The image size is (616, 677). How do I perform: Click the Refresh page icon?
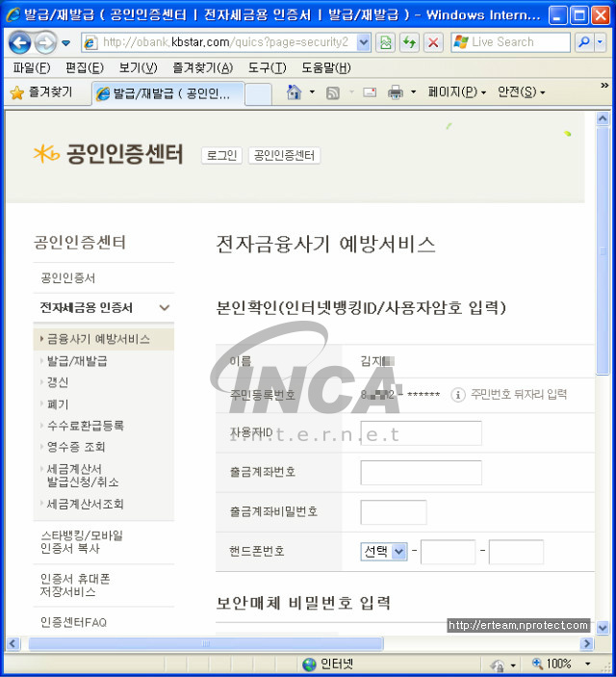tap(409, 42)
